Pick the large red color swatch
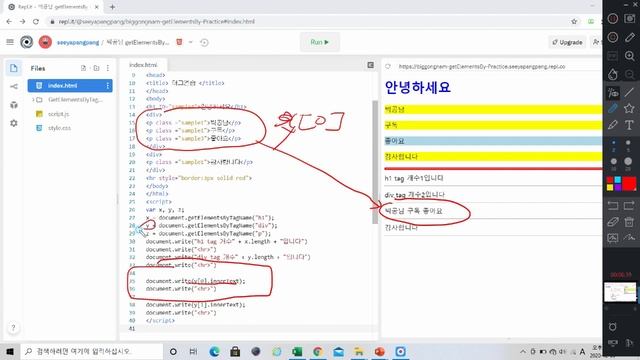The width and height of the screenshot is (640, 360). tap(629, 184)
